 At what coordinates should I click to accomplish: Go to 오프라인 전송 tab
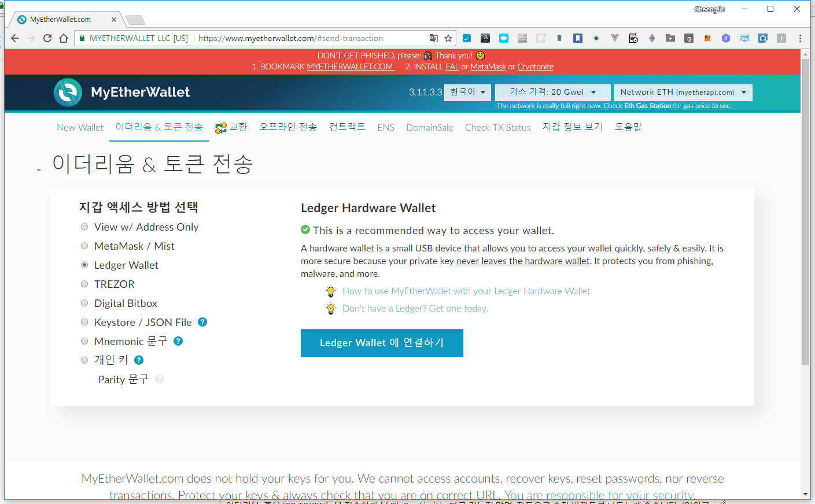pyautogui.click(x=288, y=127)
